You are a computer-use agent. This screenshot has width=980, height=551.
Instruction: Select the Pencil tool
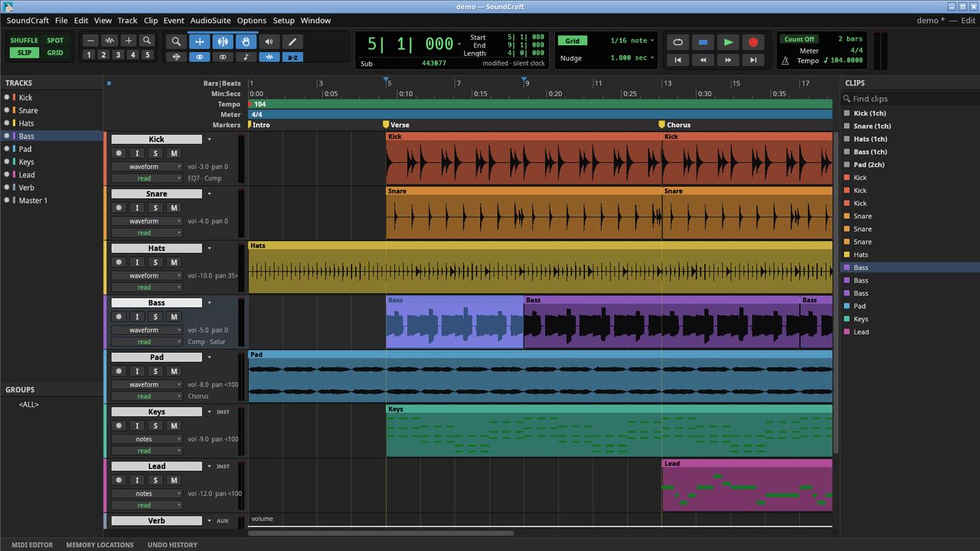click(x=292, y=41)
